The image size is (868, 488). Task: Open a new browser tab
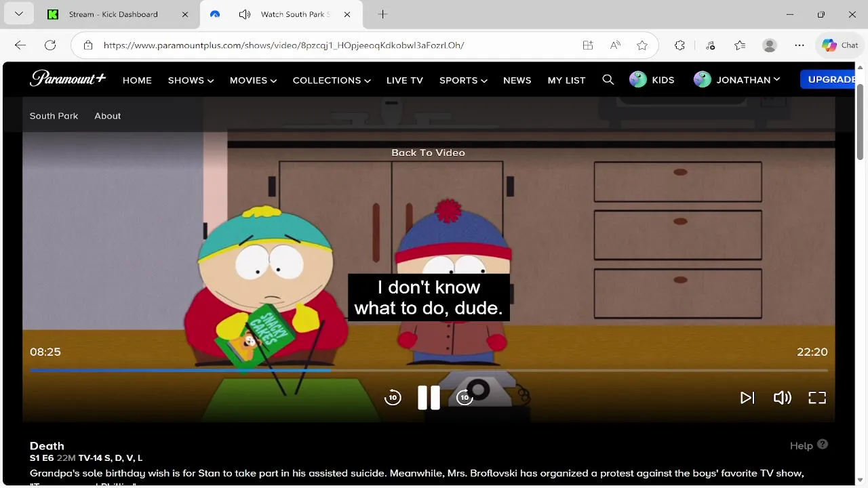(382, 14)
